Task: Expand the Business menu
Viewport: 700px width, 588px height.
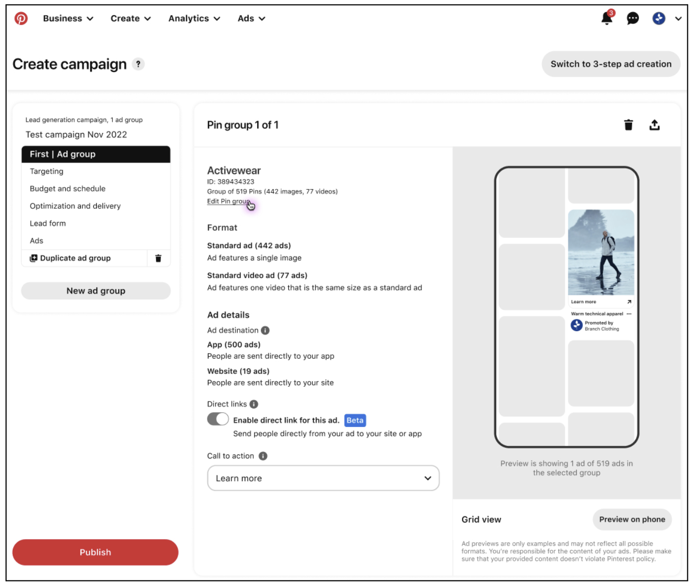Action: (68, 18)
